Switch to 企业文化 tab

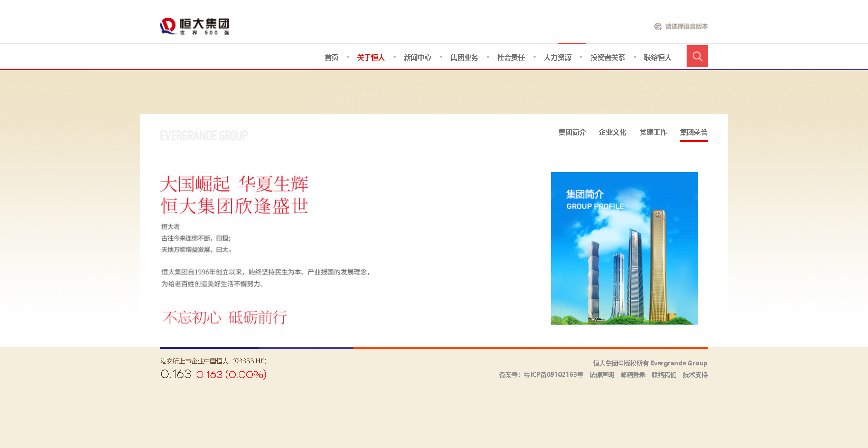612,132
